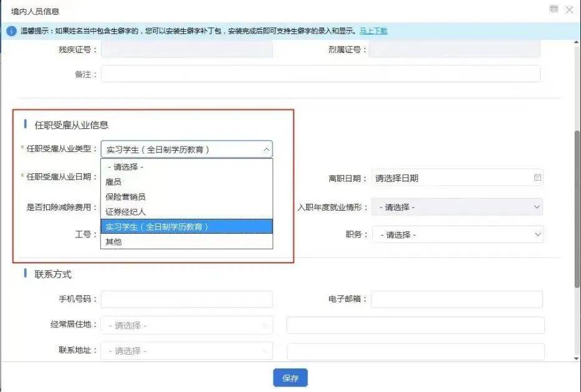Screen dimensions: 581x392
Task: Focus the 电子邮箱 input field
Action: coord(456,299)
